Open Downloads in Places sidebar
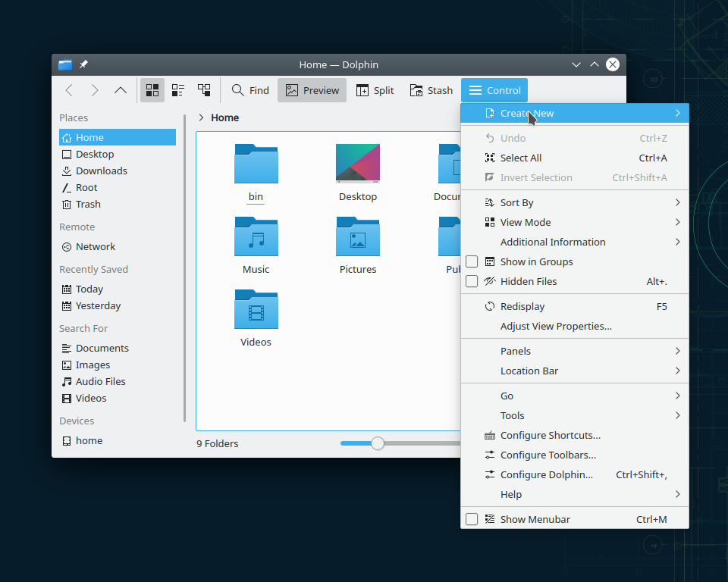The image size is (728, 582). click(x=118, y=171)
